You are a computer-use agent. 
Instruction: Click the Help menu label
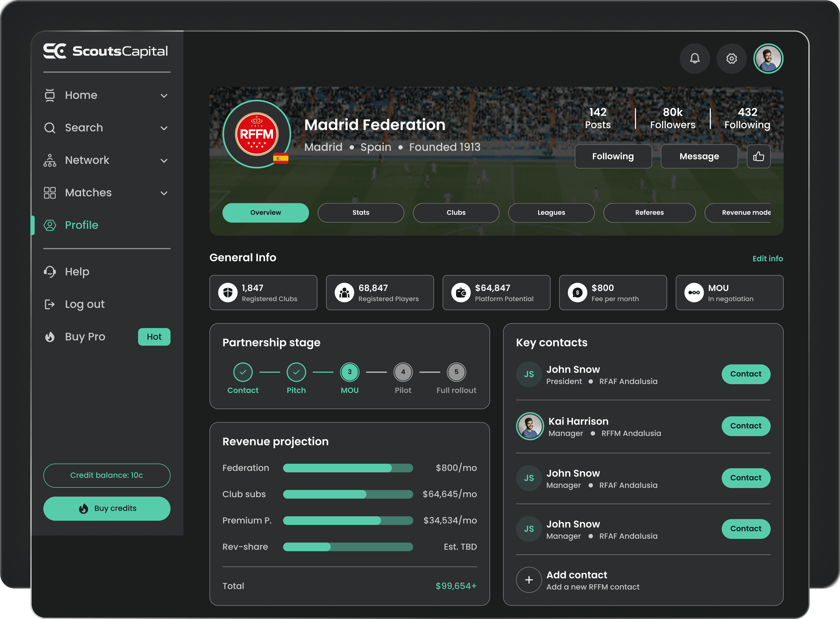pos(77,272)
